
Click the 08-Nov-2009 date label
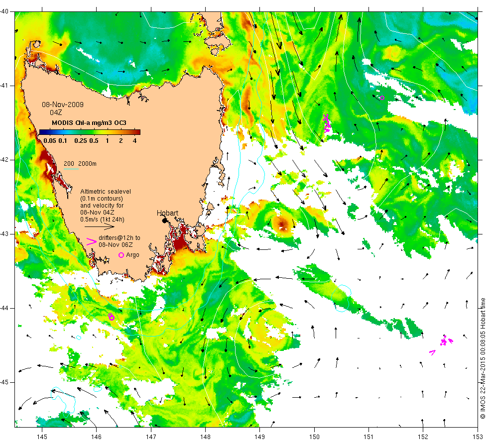point(63,105)
